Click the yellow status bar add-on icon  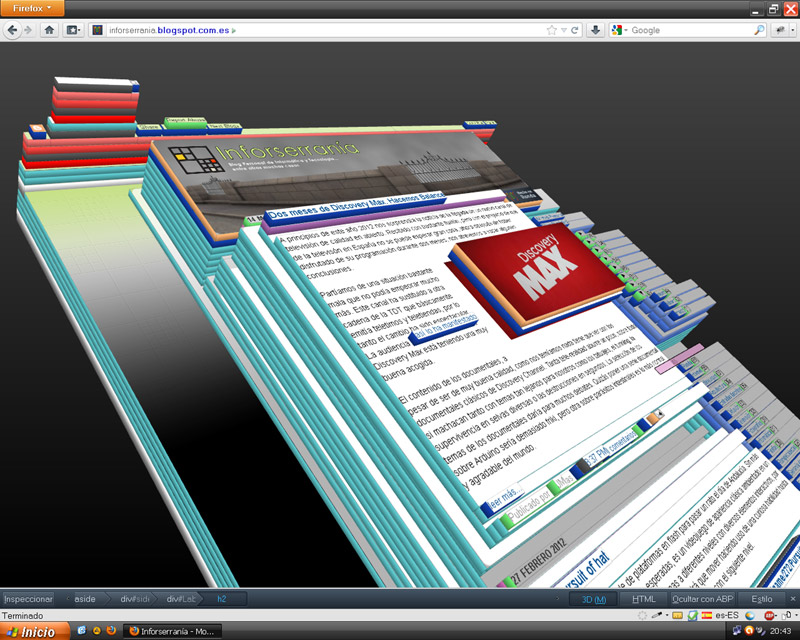[677, 616]
